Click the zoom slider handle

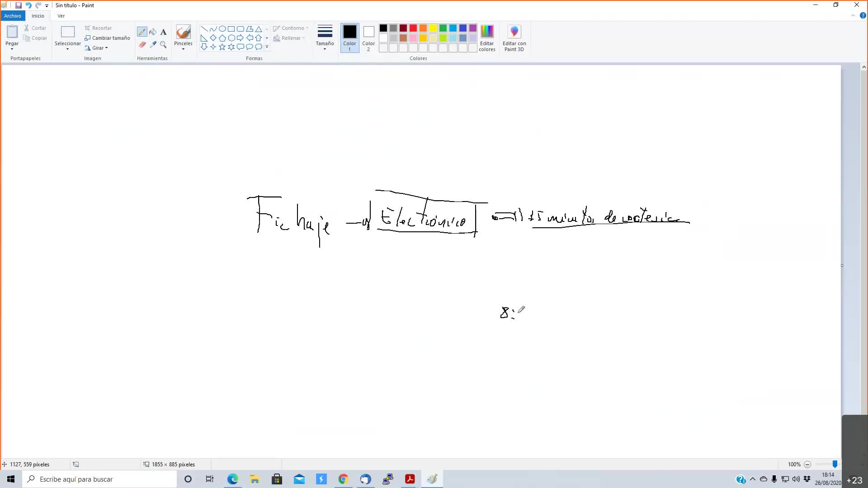[835, 464]
